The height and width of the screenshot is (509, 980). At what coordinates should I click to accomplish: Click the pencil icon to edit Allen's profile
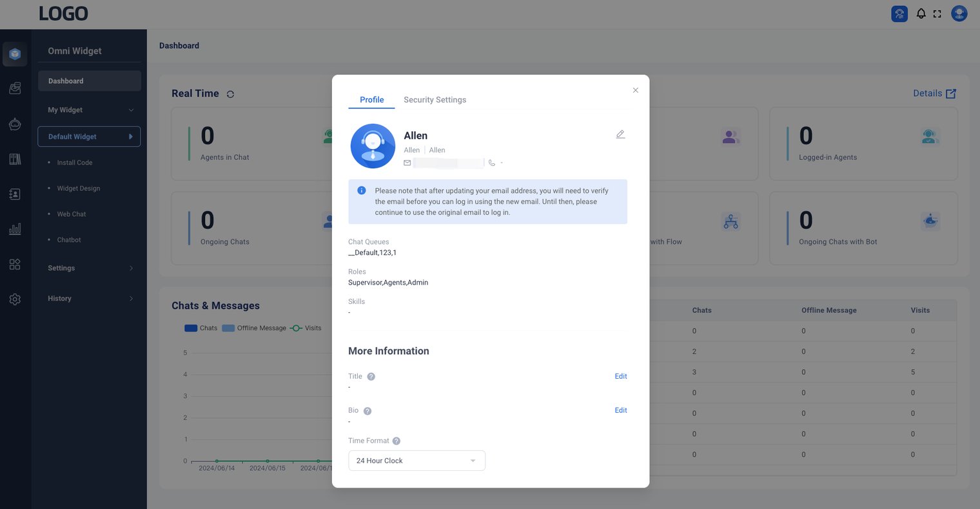point(620,134)
